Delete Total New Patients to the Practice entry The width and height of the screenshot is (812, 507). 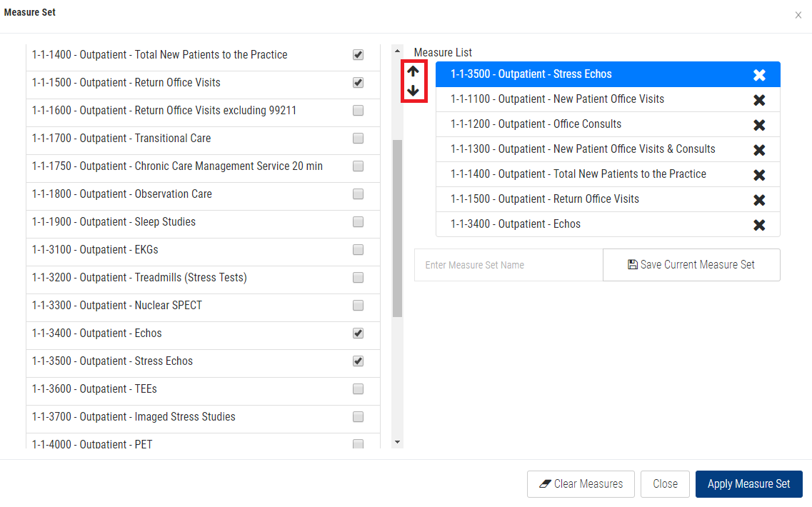[759, 175]
